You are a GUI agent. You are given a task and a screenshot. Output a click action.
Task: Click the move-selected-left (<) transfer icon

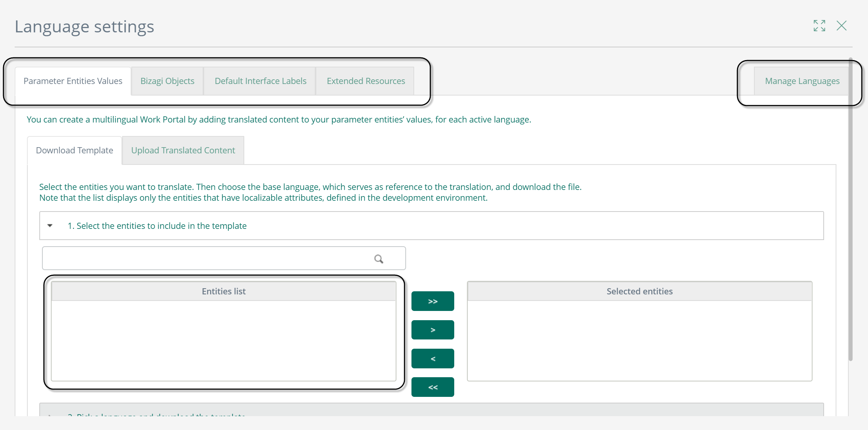(432, 359)
